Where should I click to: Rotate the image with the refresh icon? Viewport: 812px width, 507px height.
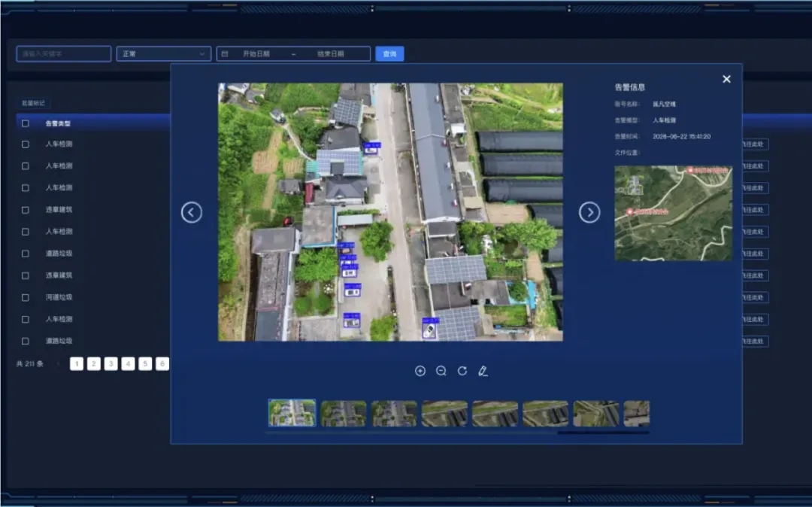tap(462, 371)
